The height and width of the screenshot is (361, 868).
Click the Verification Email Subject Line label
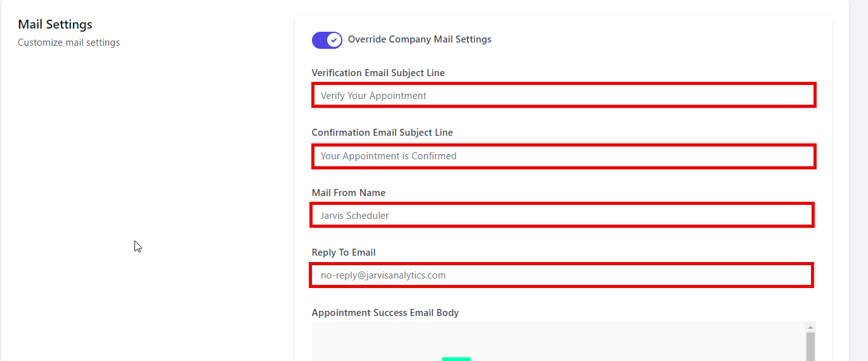(378, 73)
